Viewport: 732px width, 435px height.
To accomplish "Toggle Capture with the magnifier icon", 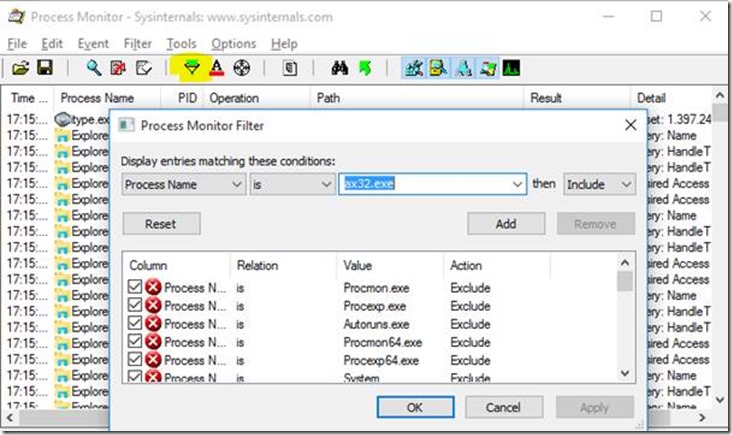I will (x=93, y=68).
